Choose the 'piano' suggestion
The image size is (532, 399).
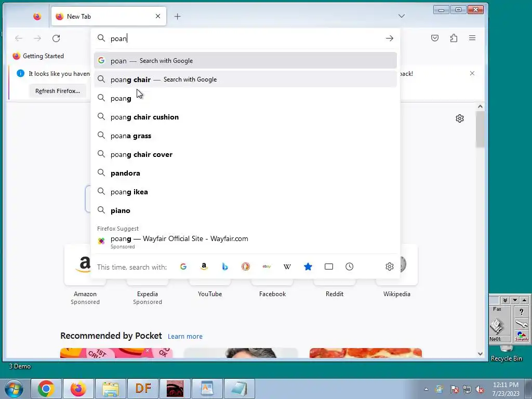(x=245, y=210)
